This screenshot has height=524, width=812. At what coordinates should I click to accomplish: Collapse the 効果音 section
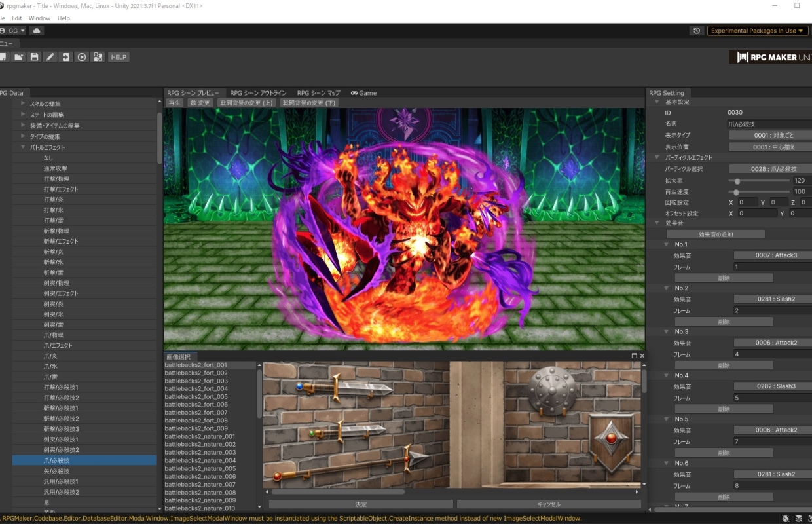pyautogui.click(x=657, y=223)
